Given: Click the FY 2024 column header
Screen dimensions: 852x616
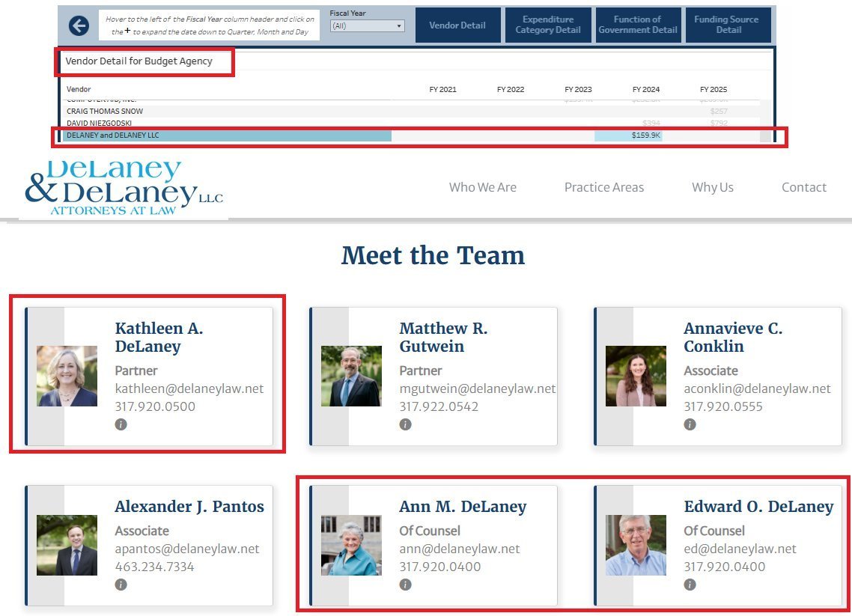Looking at the screenshot, I should pos(646,89).
